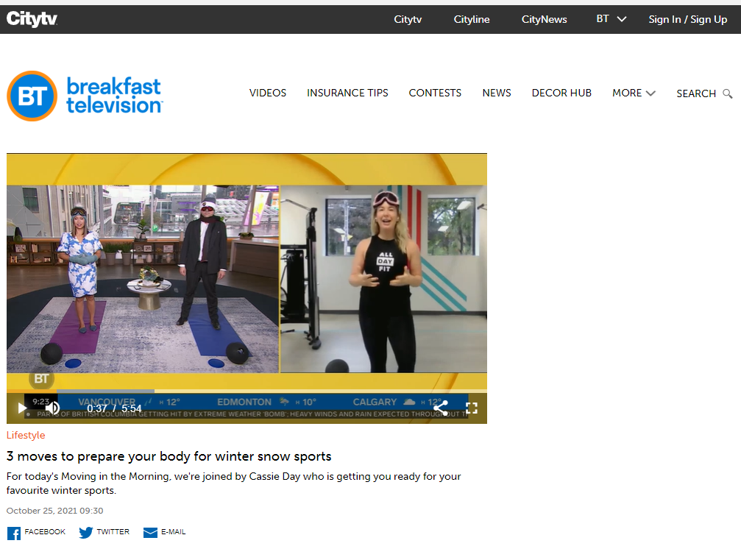Image resolution: width=741 pixels, height=560 pixels.
Task: Switch to the CityNews section
Action: [544, 19]
